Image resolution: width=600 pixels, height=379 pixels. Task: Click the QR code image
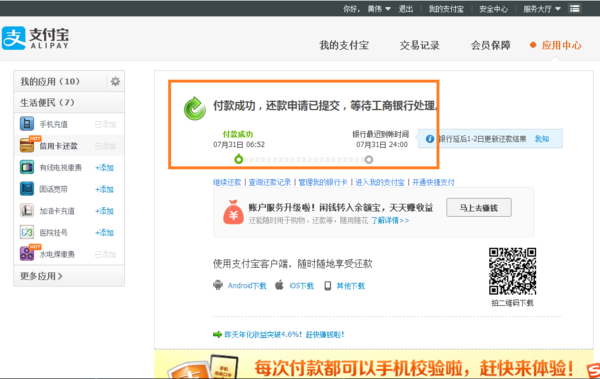[512, 271]
